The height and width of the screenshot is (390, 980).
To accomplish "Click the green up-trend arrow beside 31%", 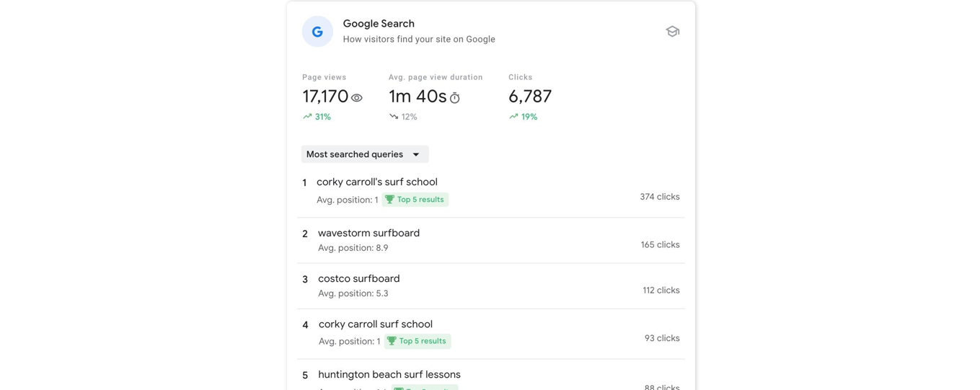I will (307, 117).
